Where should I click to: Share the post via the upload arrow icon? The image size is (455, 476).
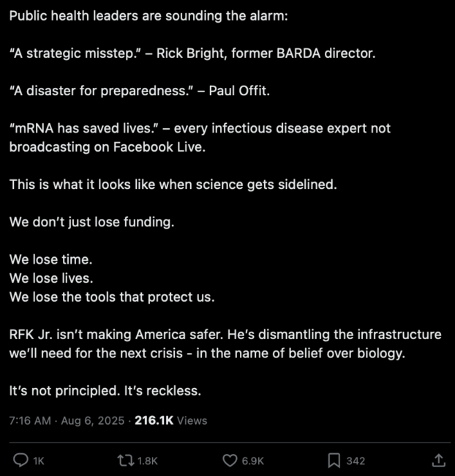click(438, 460)
